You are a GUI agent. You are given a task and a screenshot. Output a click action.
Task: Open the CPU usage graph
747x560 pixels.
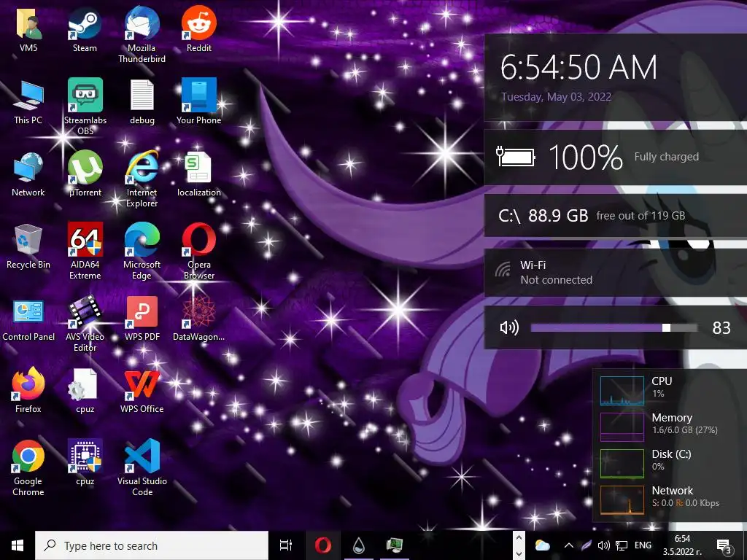tap(622, 391)
